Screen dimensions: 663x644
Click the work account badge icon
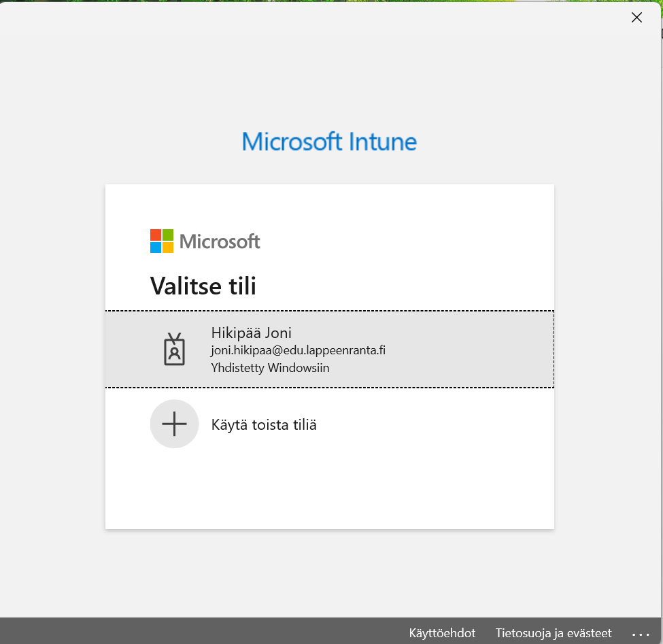pyautogui.click(x=174, y=349)
